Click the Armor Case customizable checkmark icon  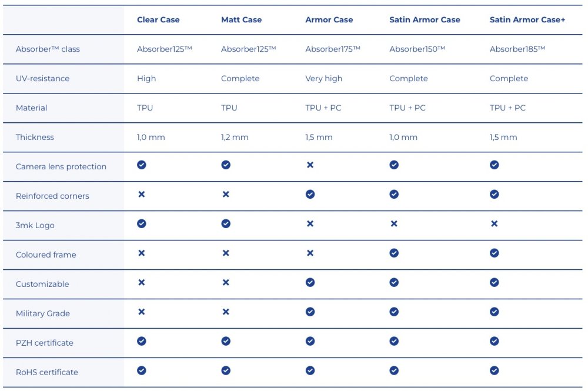click(x=310, y=282)
